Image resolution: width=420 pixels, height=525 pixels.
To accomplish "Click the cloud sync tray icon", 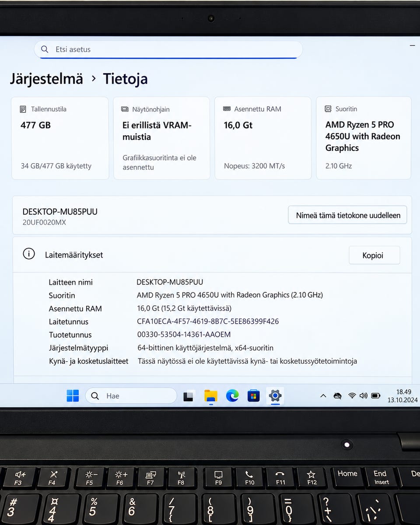I will pos(337,396).
